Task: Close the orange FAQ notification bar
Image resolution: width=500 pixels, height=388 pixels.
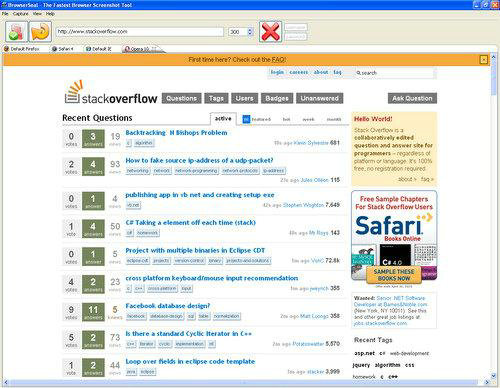Action: tap(483, 60)
